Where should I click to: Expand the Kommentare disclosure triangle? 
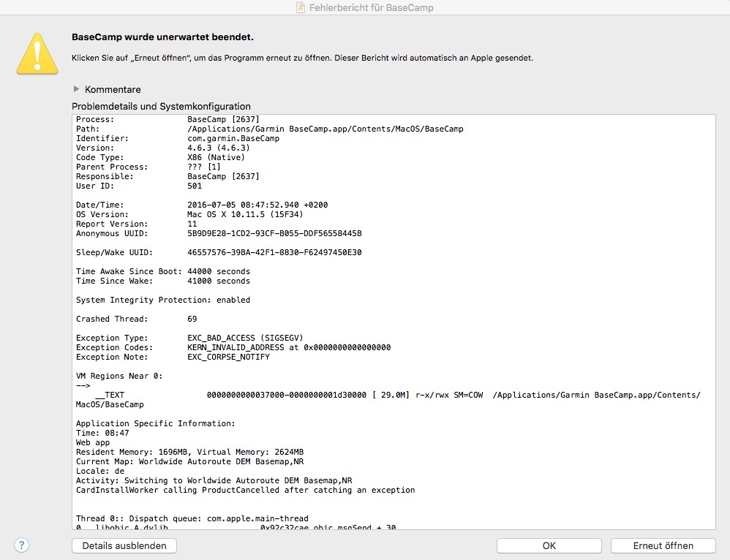point(76,89)
